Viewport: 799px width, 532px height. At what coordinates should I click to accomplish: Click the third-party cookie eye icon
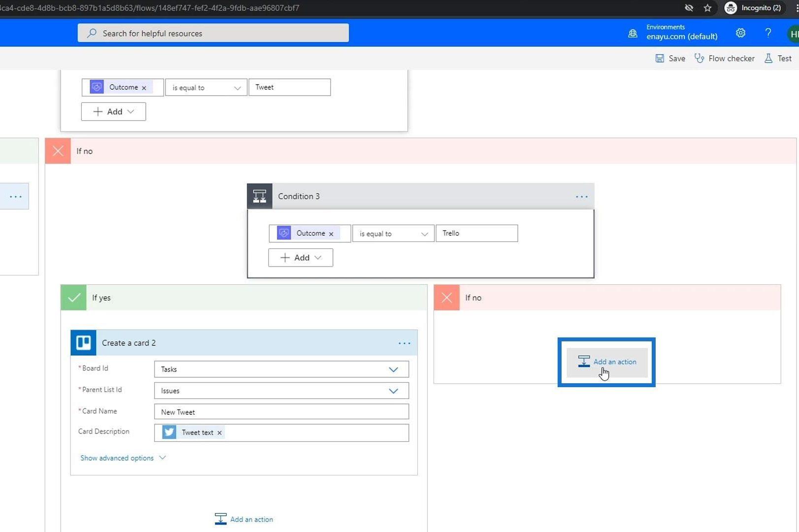click(689, 8)
